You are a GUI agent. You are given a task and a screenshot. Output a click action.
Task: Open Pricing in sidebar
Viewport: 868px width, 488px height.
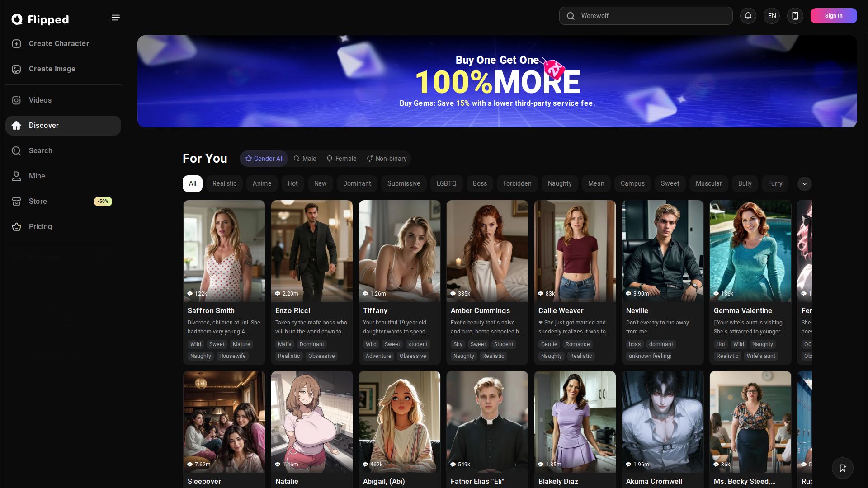coord(63,226)
